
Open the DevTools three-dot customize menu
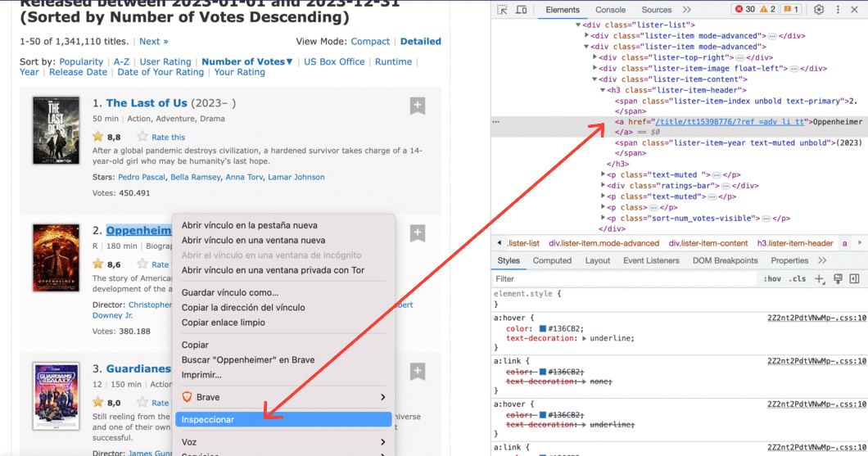[838, 9]
